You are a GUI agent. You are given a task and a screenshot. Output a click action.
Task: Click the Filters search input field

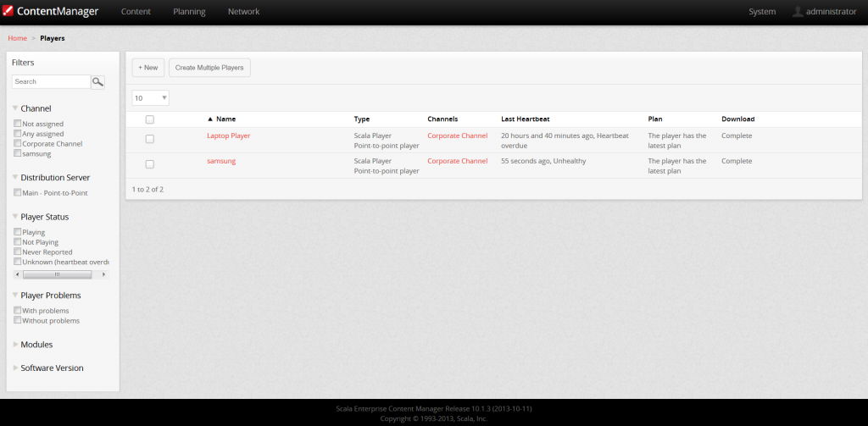pos(51,82)
